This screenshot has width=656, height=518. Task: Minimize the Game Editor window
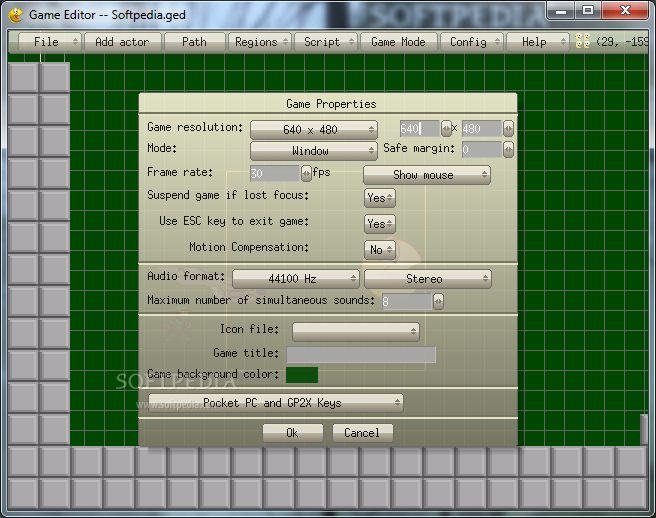click(x=561, y=10)
